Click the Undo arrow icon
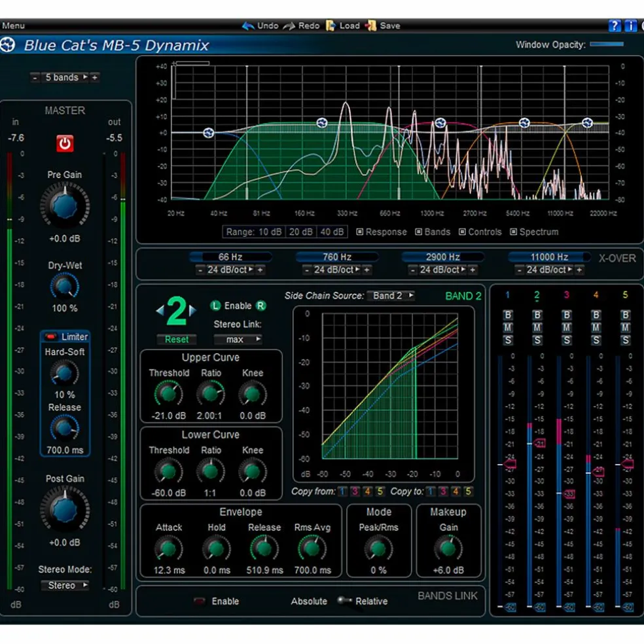The width and height of the screenshot is (644, 644). [x=248, y=26]
